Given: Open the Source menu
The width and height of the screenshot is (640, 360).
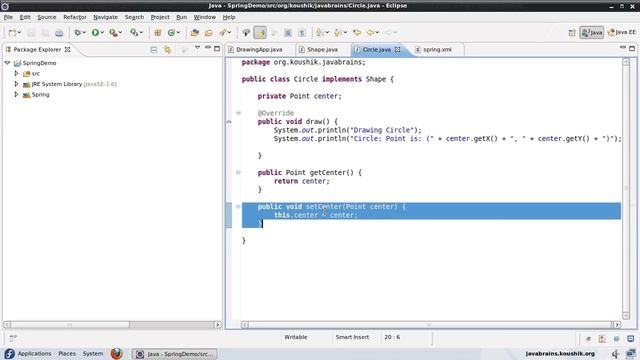Looking at the screenshot, I should click(47, 17).
